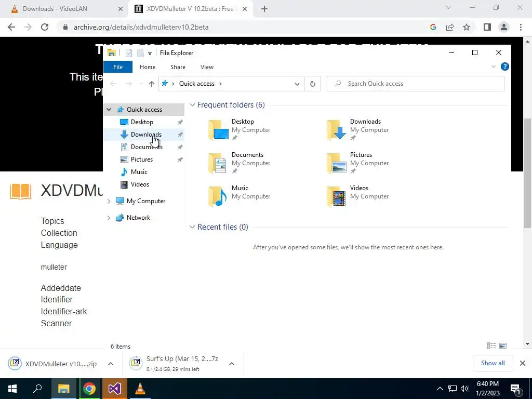Go back in Chrome browser
Viewport: 532px width, 399px height.
(x=11, y=27)
